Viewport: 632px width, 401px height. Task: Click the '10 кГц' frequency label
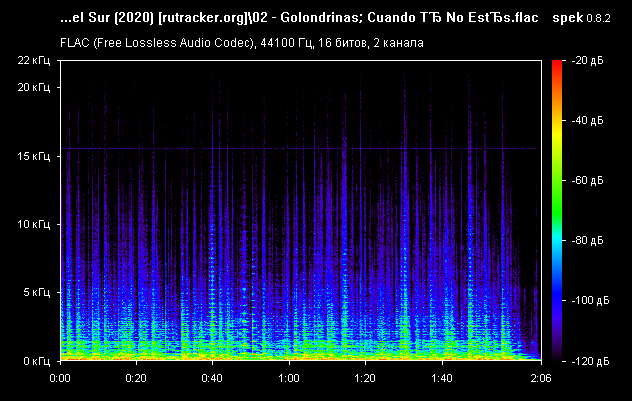(x=34, y=224)
